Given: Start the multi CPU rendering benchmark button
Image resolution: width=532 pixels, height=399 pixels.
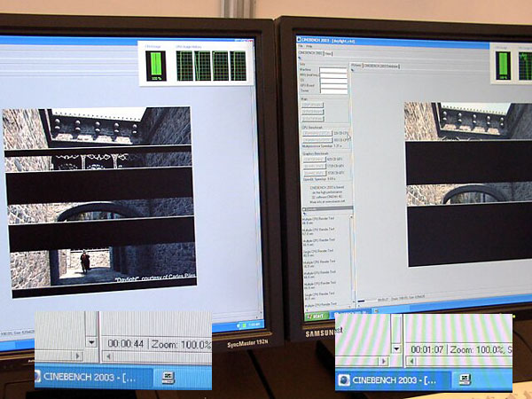Looking at the screenshot, I should pyautogui.click(x=317, y=140).
